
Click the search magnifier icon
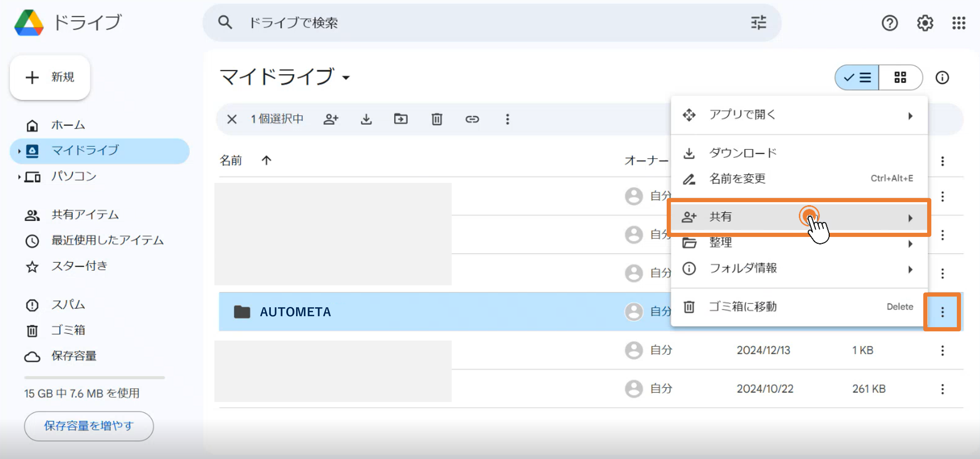pos(225,23)
